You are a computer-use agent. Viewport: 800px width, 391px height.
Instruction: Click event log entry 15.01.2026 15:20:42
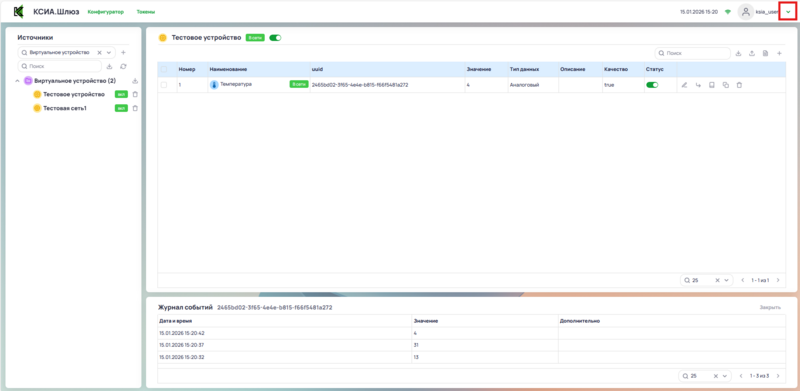click(182, 333)
